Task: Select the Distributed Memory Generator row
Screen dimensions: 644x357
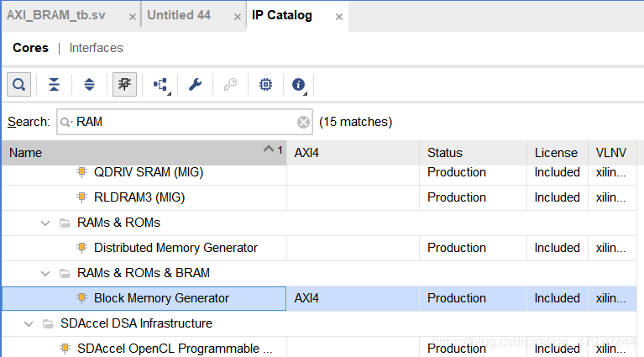Action: click(175, 248)
